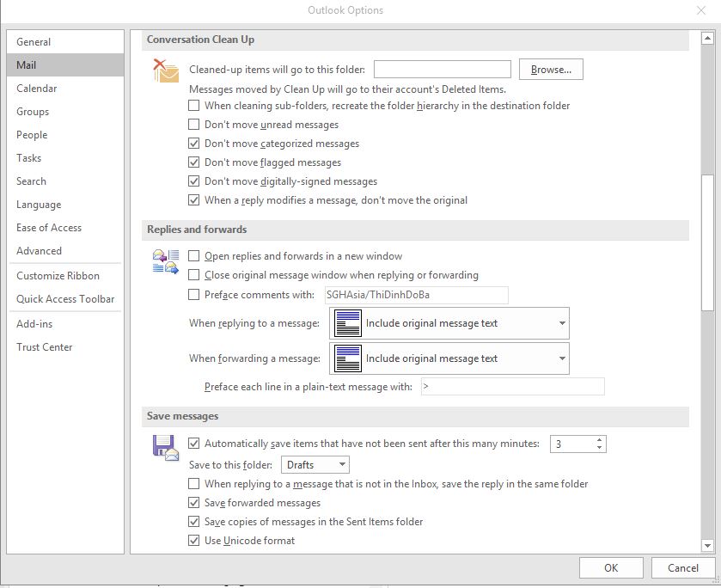Switch to Language options
721x588 pixels.
point(65,205)
